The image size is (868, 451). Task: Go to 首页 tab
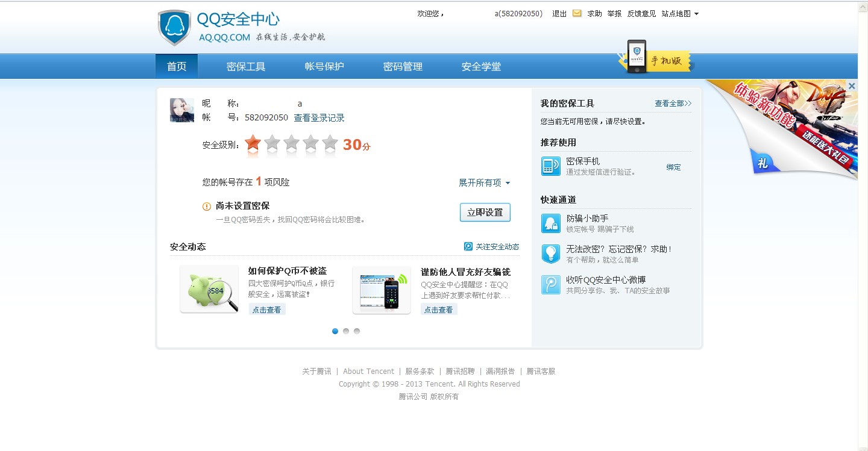(177, 66)
